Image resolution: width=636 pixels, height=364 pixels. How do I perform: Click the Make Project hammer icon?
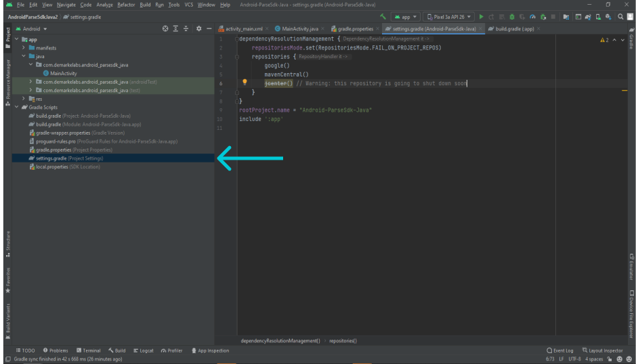(383, 17)
